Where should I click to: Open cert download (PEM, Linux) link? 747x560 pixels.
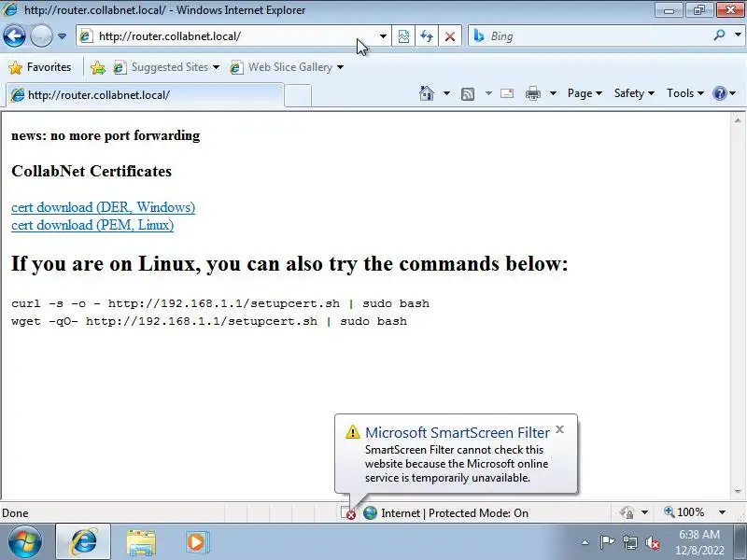pos(92,225)
